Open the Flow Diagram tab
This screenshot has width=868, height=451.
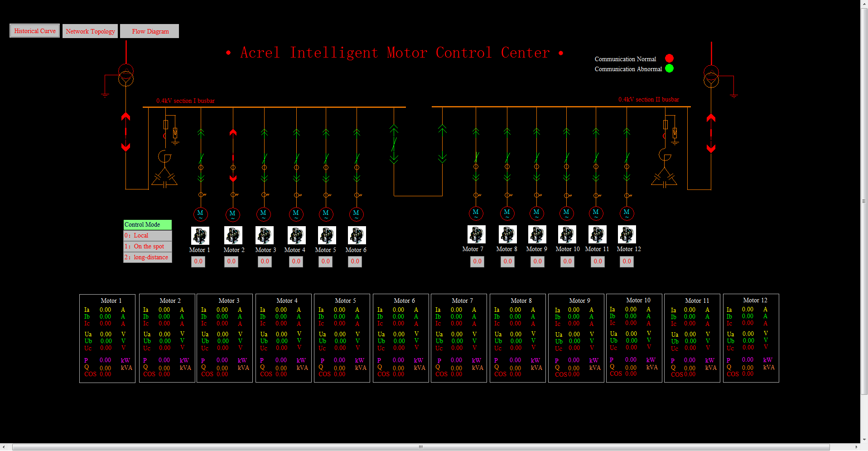pos(149,31)
